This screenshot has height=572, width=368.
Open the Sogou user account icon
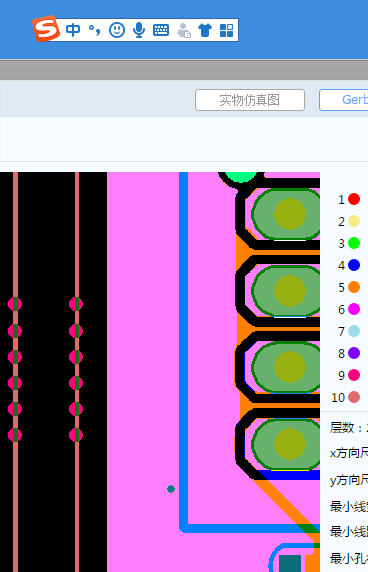(184, 30)
